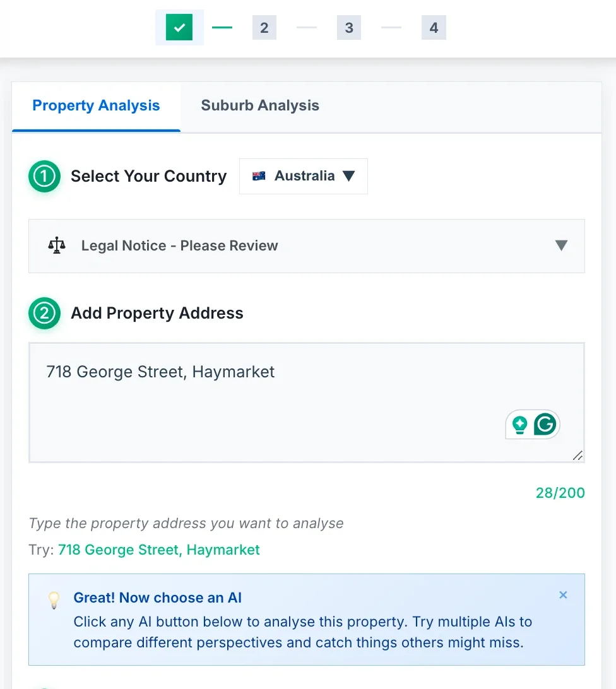The image size is (616, 689).
Task: Use the suggested 718 George Street link
Action: tap(159, 550)
